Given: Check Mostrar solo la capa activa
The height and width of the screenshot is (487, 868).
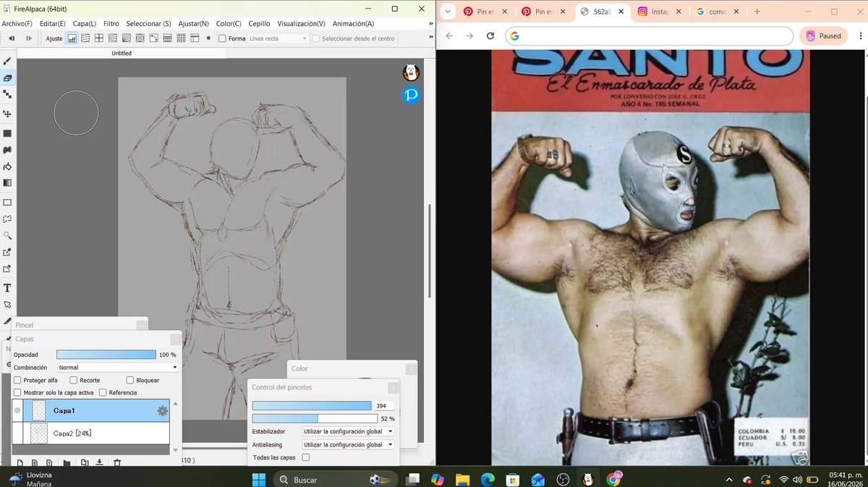Looking at the screenshot, I should 18,392.
